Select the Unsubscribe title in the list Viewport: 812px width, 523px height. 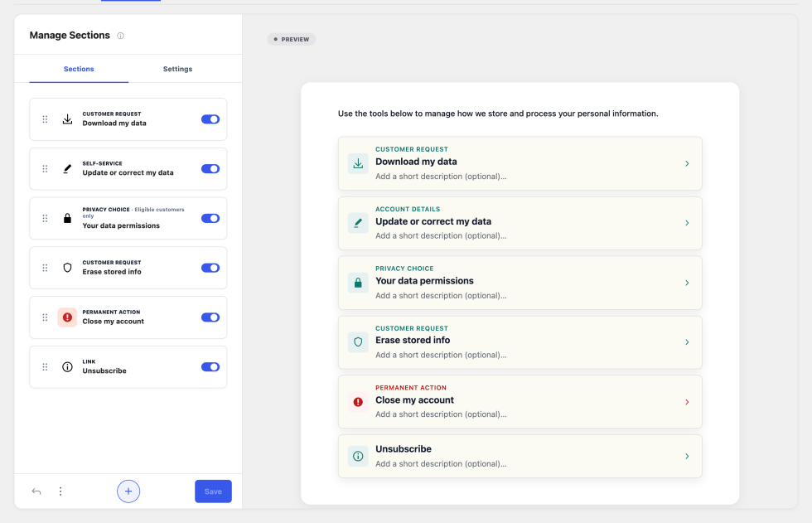tap(104, 370)
